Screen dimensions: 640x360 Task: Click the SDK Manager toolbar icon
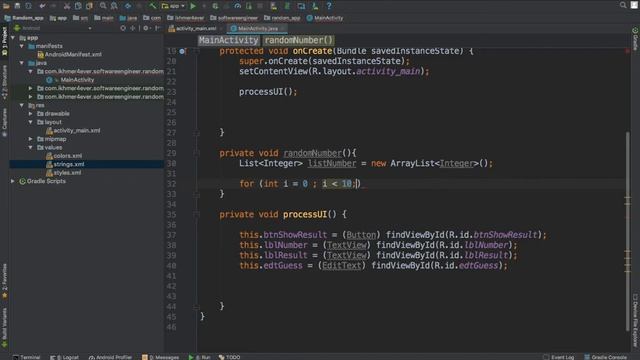[x=315, y=6]
